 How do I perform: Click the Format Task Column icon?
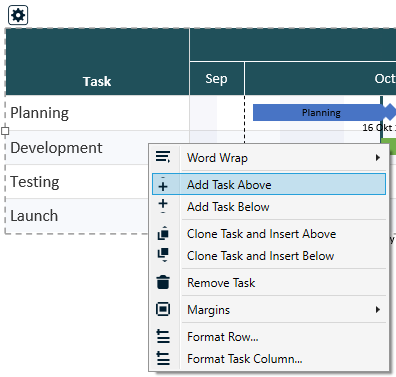coord(163,358)
